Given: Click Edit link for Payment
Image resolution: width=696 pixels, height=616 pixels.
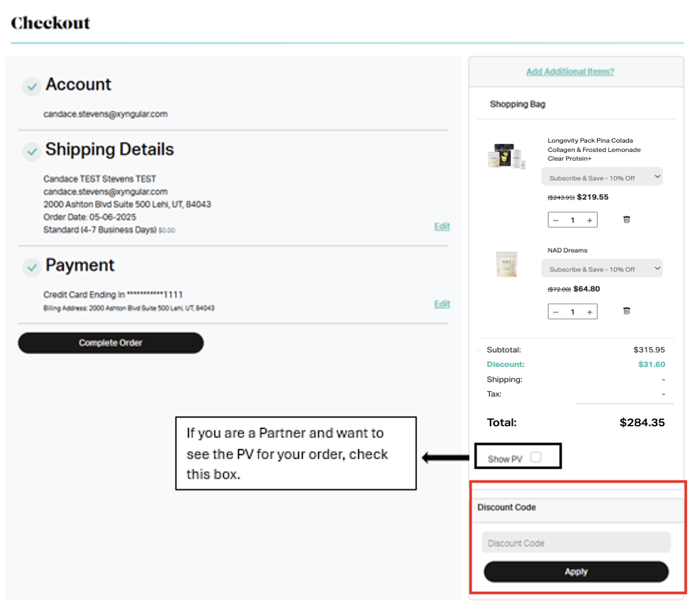Looking at the screenshot, I should click(x=442, y=304).
